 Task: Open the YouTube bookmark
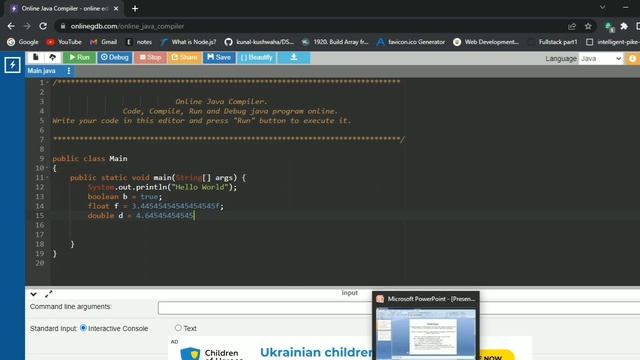pos(64,42)
